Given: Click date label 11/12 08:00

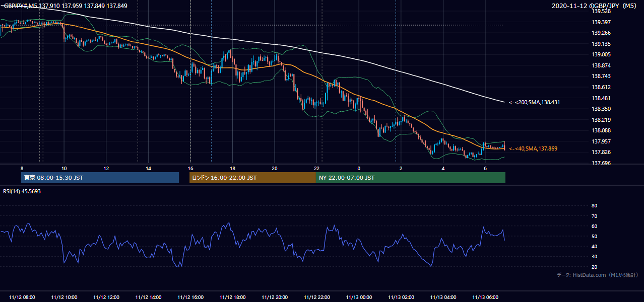Looking at the screenshot, I should click(22, 297).
